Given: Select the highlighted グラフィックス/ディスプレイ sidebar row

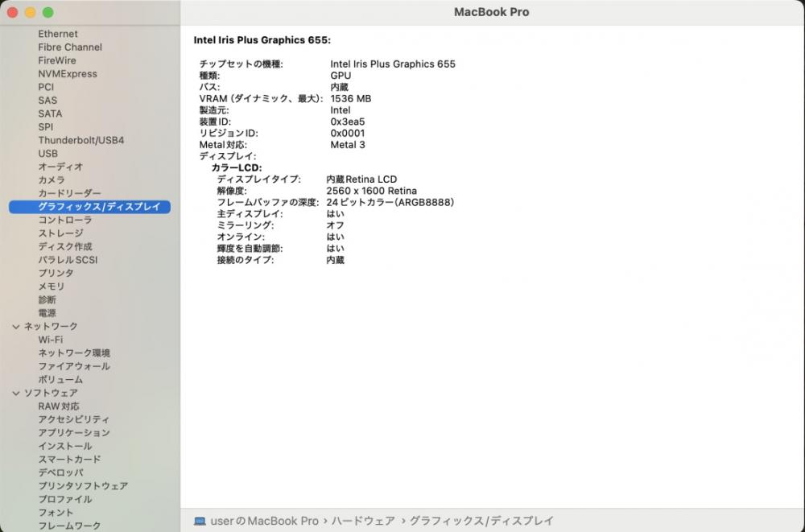Looking at the screenshot, I should coord(90,207).
